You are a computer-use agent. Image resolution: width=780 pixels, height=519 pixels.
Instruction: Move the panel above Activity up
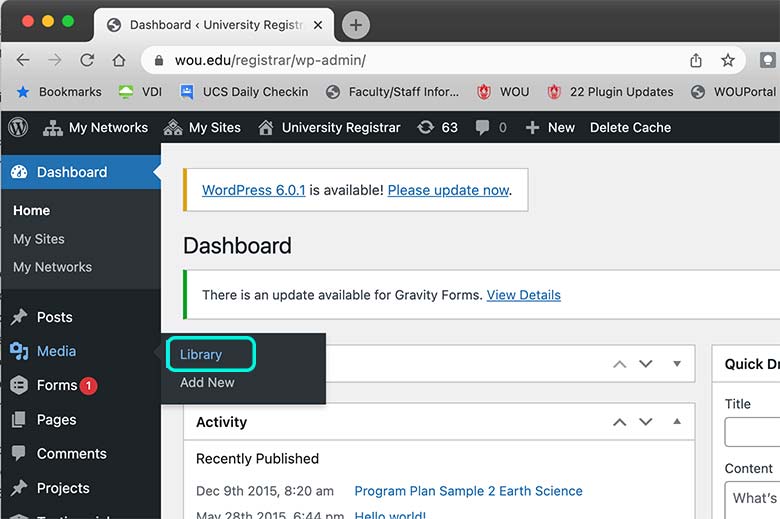tap(619, 364)
